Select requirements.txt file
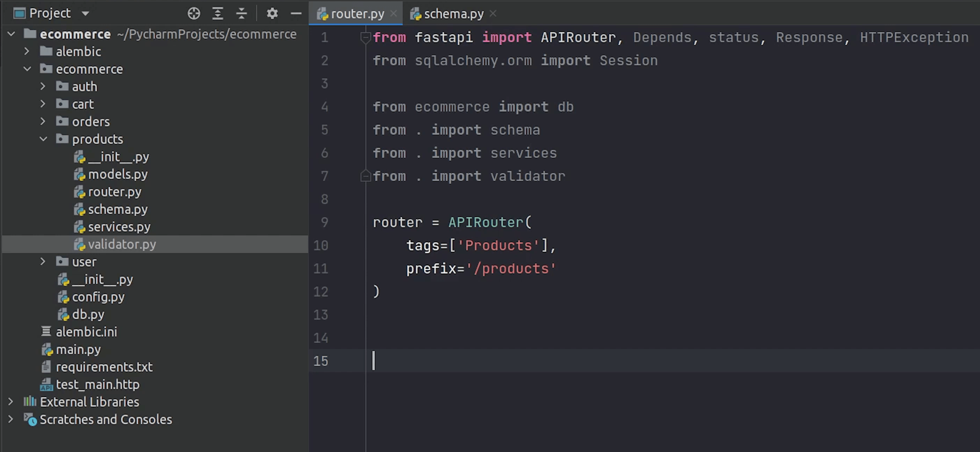 coord(104,367)
